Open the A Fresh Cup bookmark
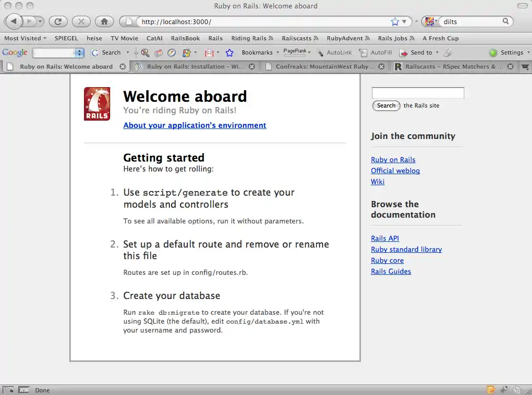The image size is (532, 395). (440, 38)
